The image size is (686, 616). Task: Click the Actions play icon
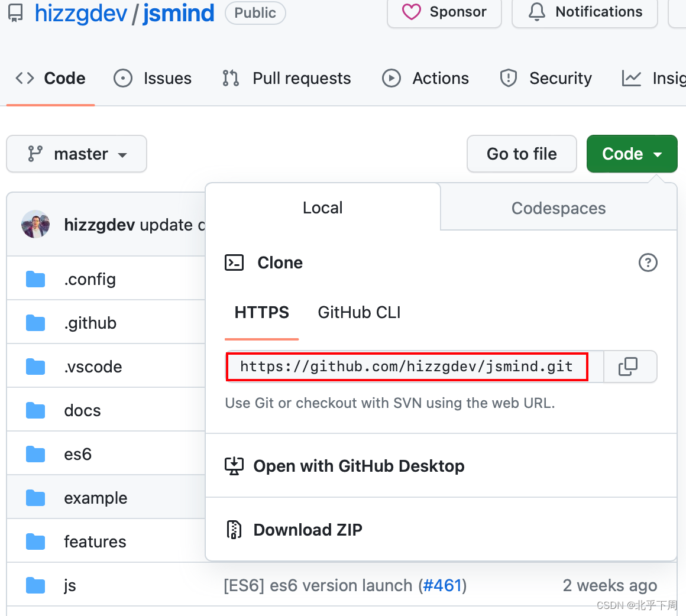pyautogui.click(x=391, y=78)
